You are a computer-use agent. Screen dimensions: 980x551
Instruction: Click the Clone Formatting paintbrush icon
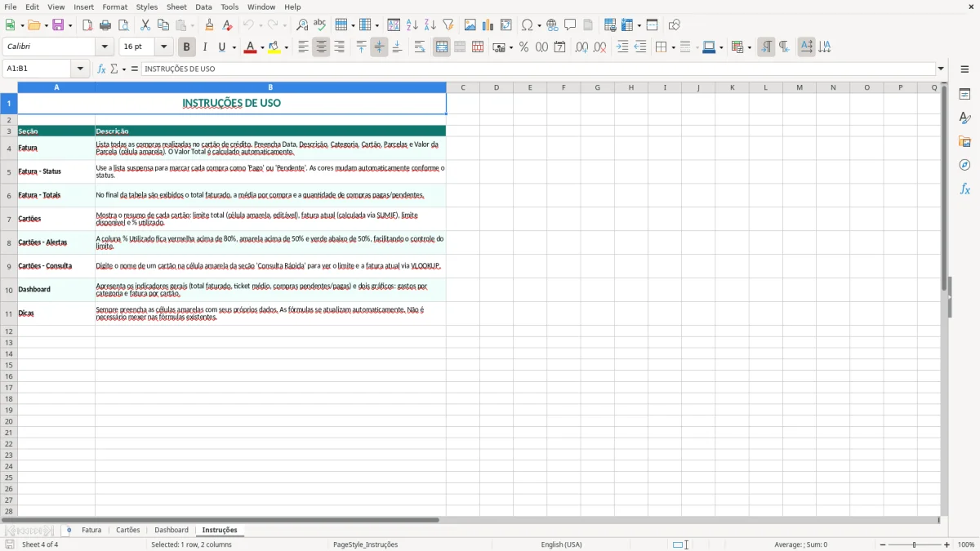(x=209, y=25)
